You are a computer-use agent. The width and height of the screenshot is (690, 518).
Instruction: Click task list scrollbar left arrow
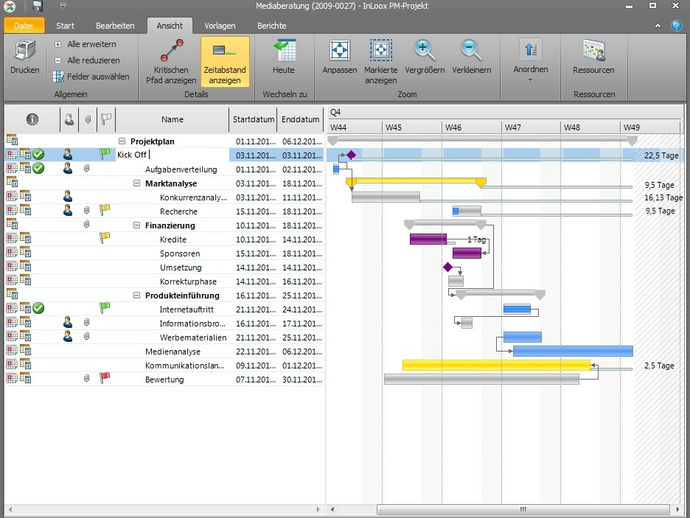[10, 510]
